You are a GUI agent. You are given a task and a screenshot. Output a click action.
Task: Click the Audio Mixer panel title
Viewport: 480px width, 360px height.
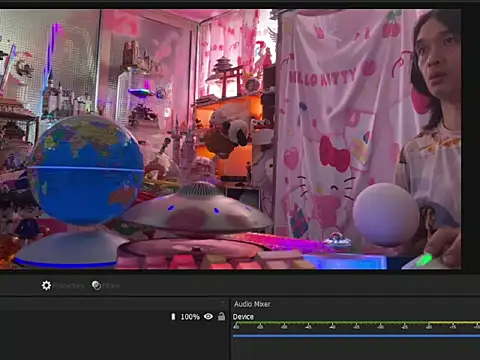[x=252, y=304]
